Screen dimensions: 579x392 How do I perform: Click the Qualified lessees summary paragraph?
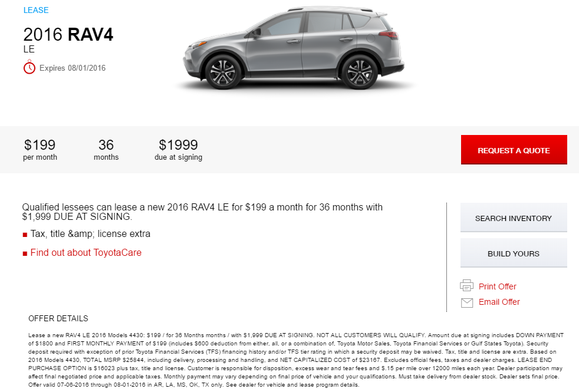pyautogui.click(x=202, y=212)
